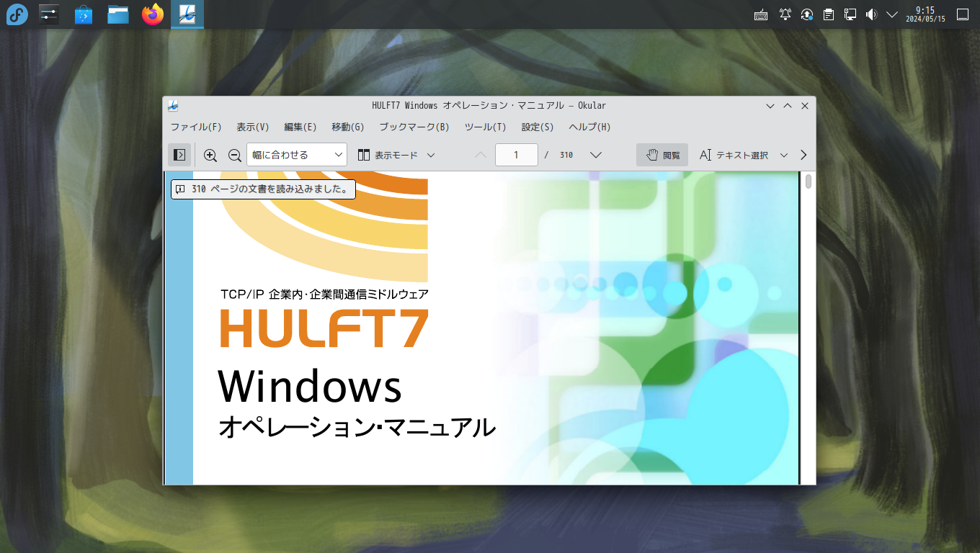The height and width of the screenshot is (553, 980).
Task: Activate the テキスト選択 tool
Action: 734,155
